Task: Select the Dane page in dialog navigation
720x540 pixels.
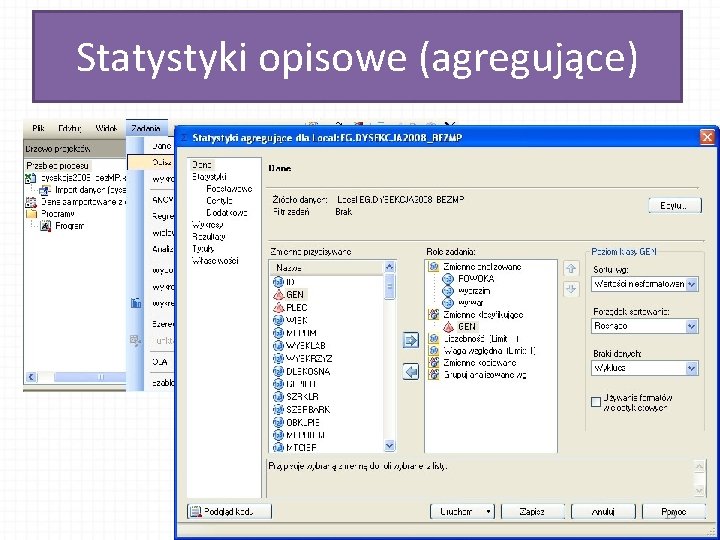Action: tap(202, 164)
